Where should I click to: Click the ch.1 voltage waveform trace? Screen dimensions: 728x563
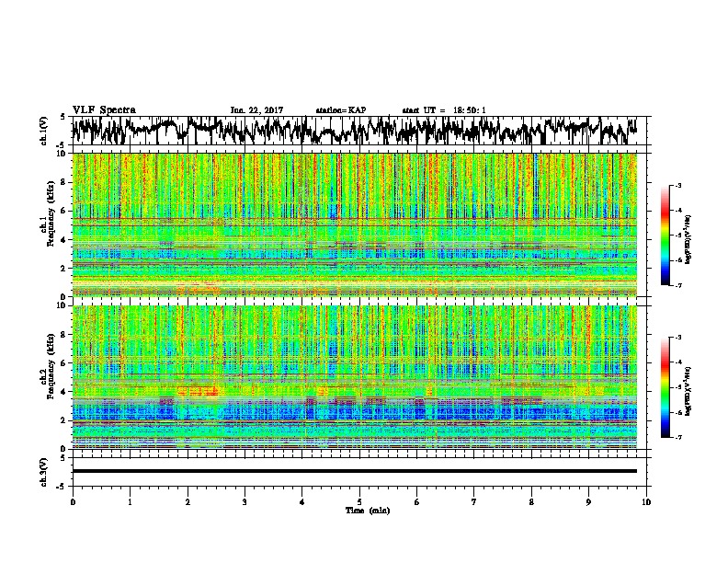[x=354, y=131]
